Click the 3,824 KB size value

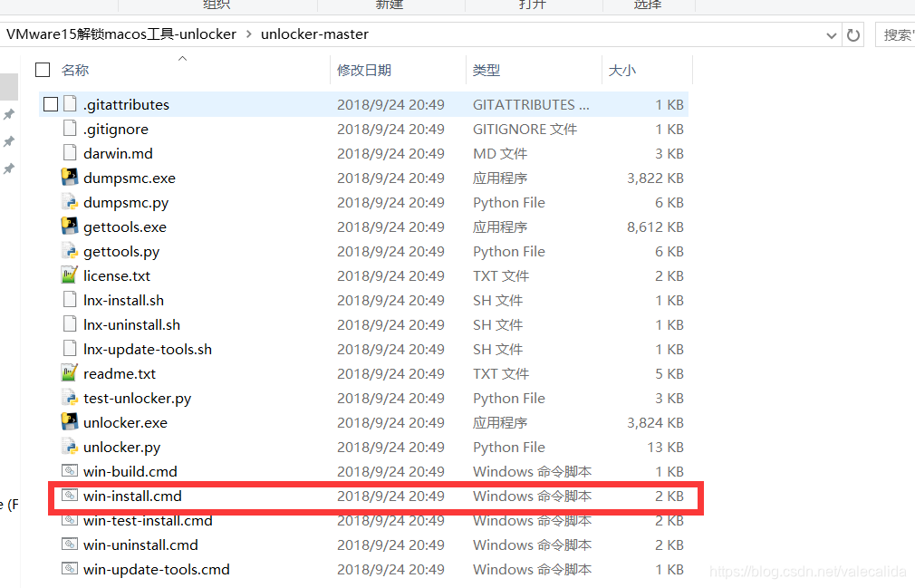click(655, 422)
